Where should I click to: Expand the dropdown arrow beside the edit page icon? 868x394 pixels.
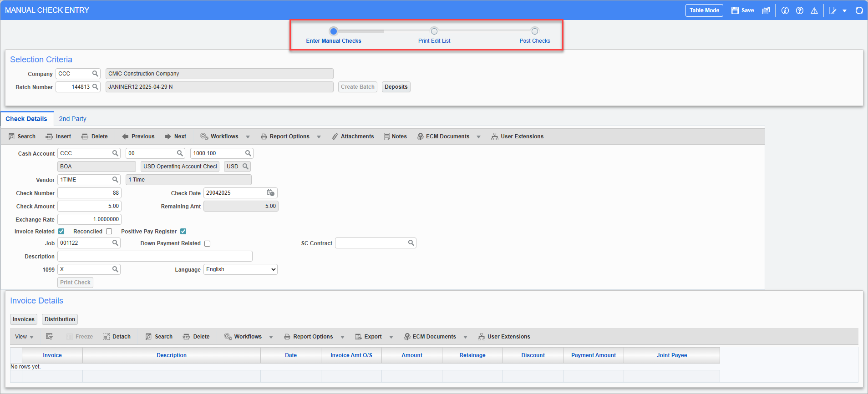click(845, 11)
